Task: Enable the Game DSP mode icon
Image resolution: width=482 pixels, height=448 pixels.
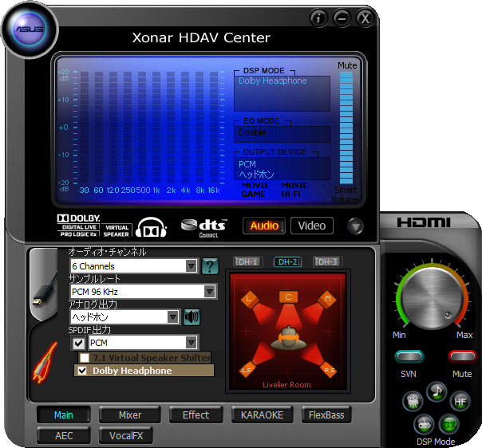Action: [x=423, y=423]
